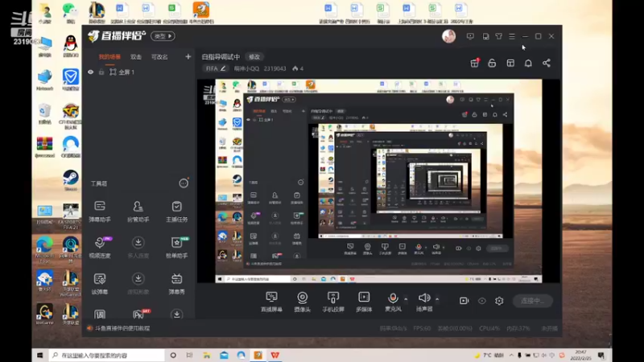Click the 未开播 not-live status
The image size is (644, 362).
549,328
